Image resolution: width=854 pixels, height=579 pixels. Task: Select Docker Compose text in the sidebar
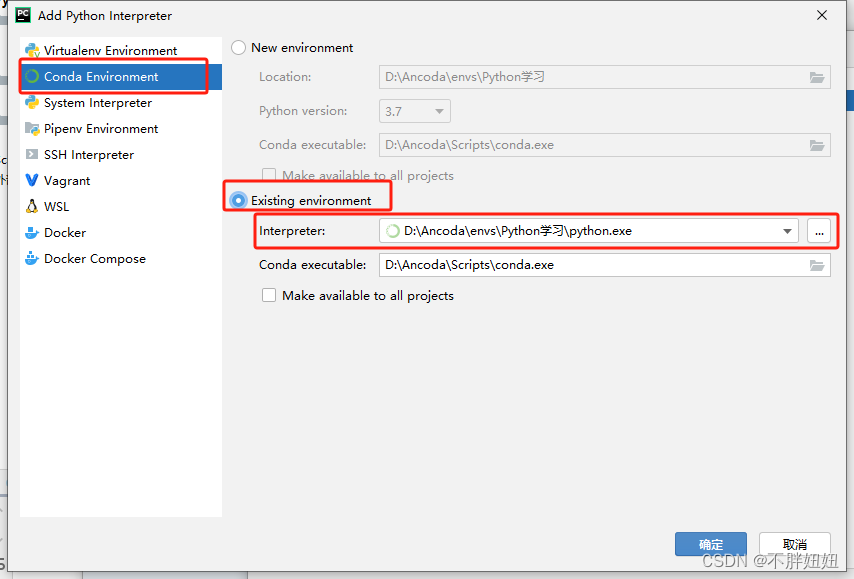click(95, 259)
